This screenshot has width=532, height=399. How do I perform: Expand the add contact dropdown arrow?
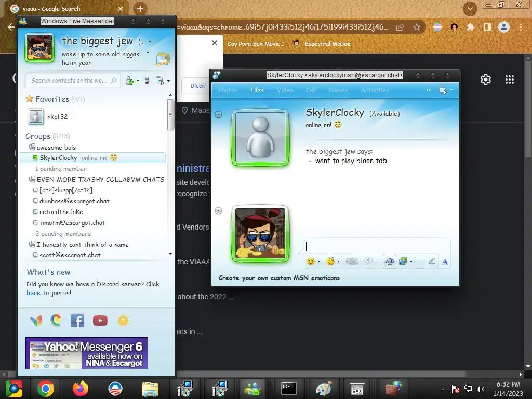tap(138, 81)
